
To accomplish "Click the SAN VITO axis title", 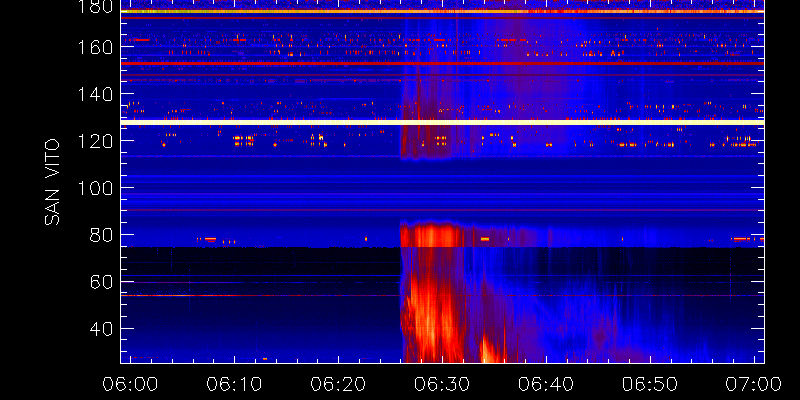I will [52, 182].
